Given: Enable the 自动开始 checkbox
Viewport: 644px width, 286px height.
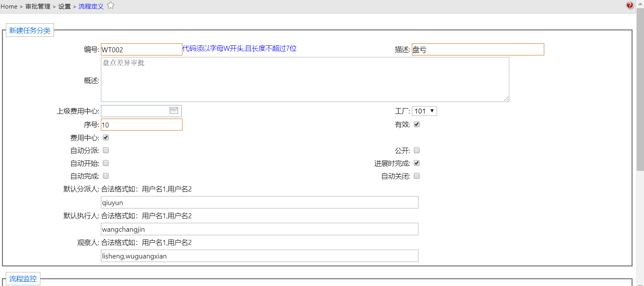Looking at the screenshot, I should coord(106,163).
